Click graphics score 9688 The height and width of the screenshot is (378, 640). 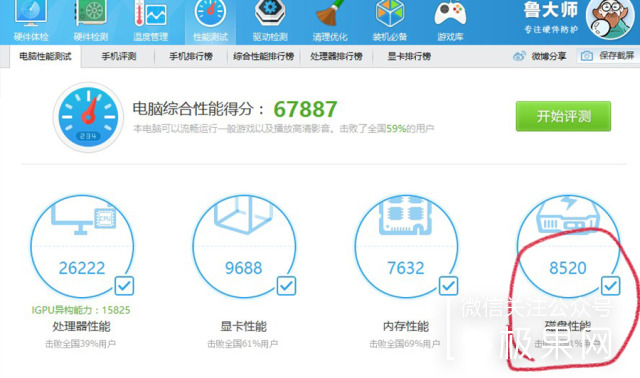pos(244,268)
